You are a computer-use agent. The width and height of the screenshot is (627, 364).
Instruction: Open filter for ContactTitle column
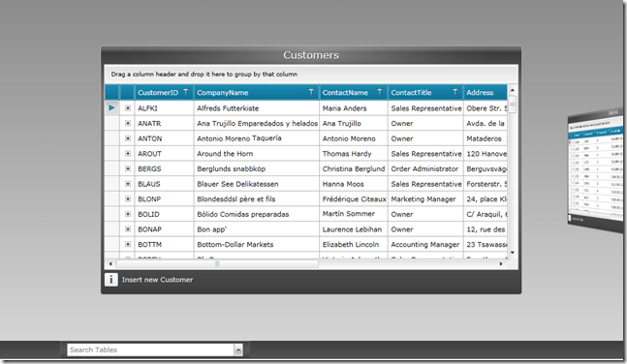[455, 92]
